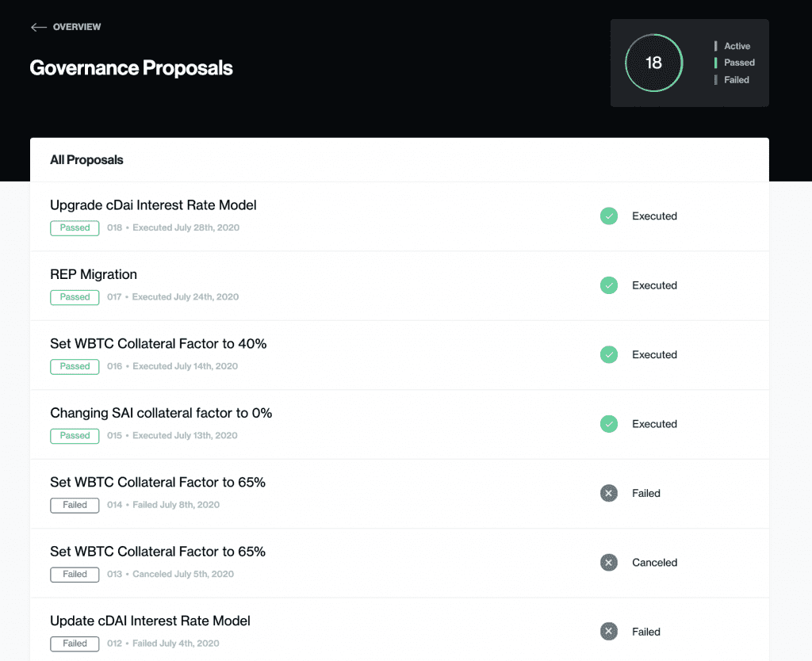Viewport: 812px width, 661px height.
Task: Click failed X icon for Update cDAI proposal
Action: pos(608,632)
